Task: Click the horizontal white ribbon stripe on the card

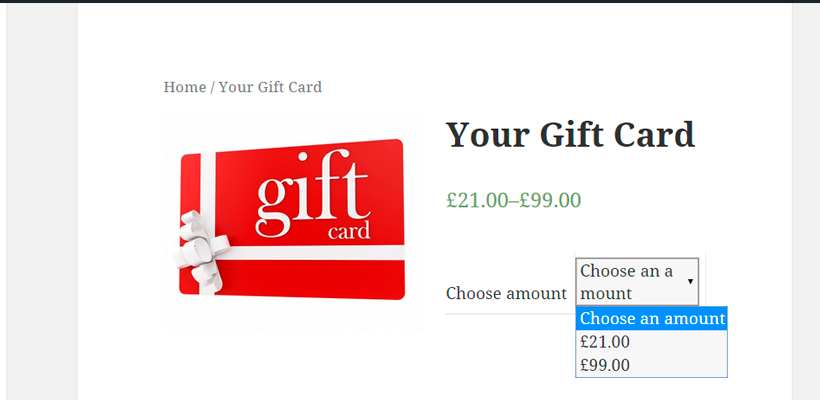Action: (x=314, y=253)
